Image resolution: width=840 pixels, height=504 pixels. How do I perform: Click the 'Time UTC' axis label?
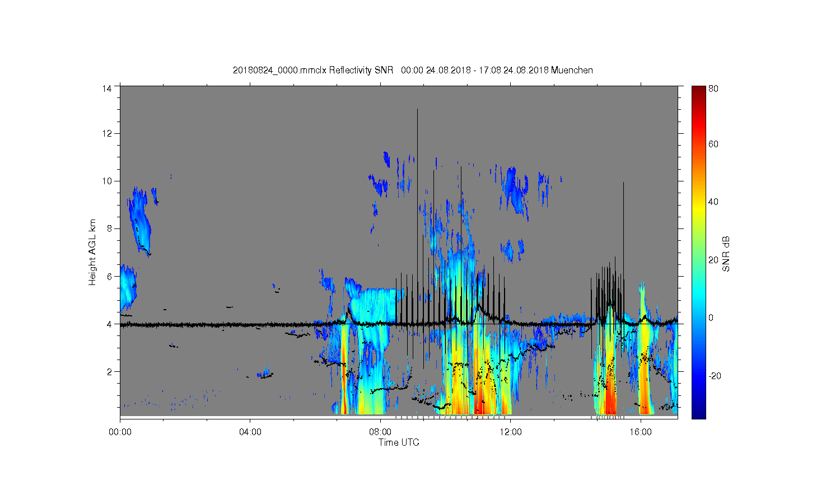(x=399, y=442)
